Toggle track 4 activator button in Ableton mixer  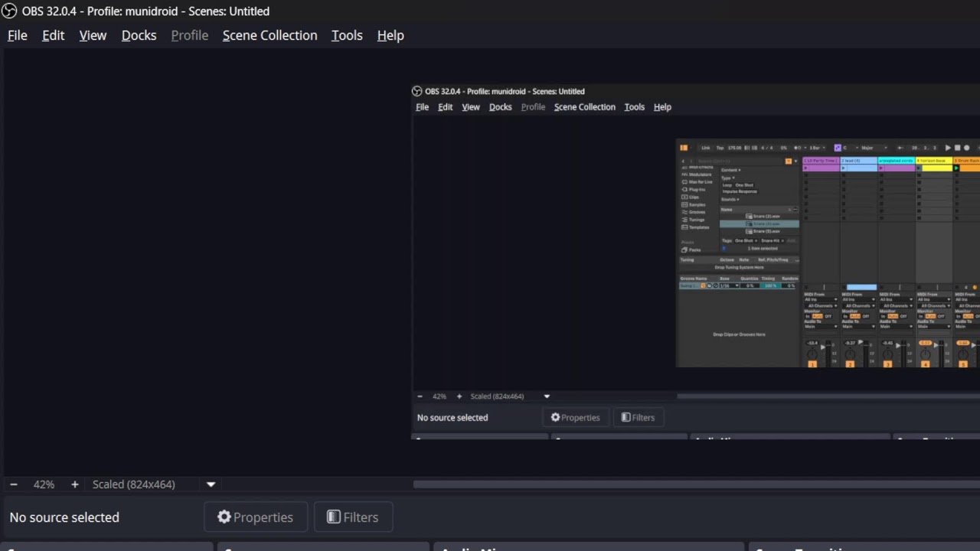(925, 364)
